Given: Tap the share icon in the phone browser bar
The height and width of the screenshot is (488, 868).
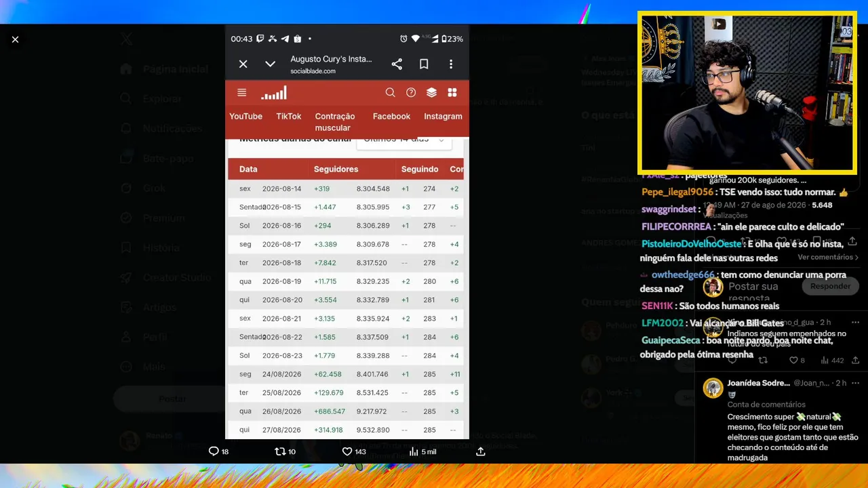Looking at the screenshot, I should [x=397, y=64].
